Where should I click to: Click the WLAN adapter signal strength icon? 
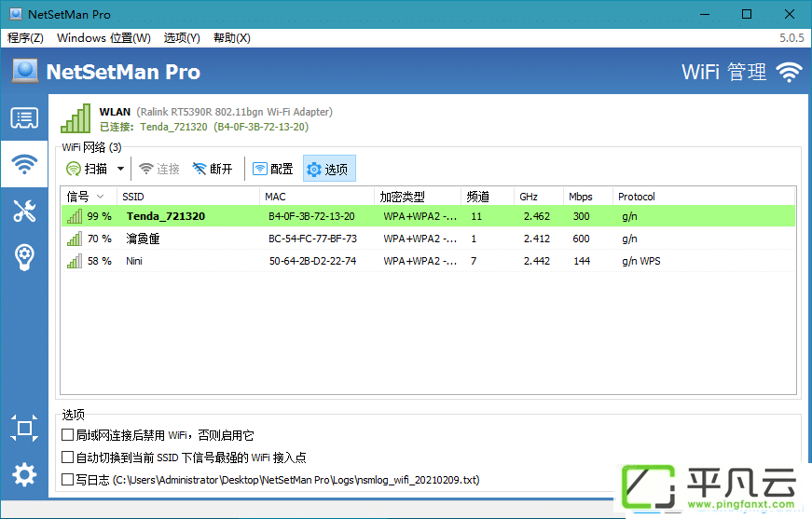pos(76,118)
